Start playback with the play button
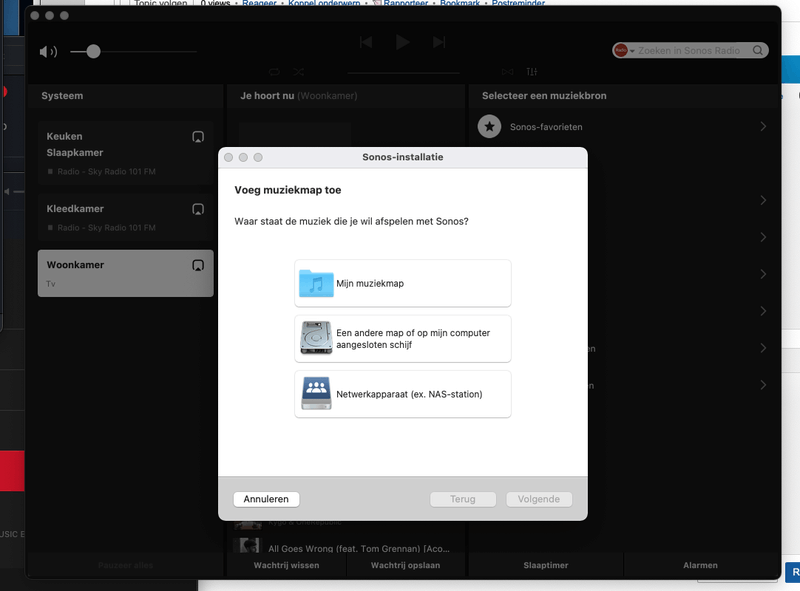This screenshot has width=800, height=591. (x=403, y=42)
